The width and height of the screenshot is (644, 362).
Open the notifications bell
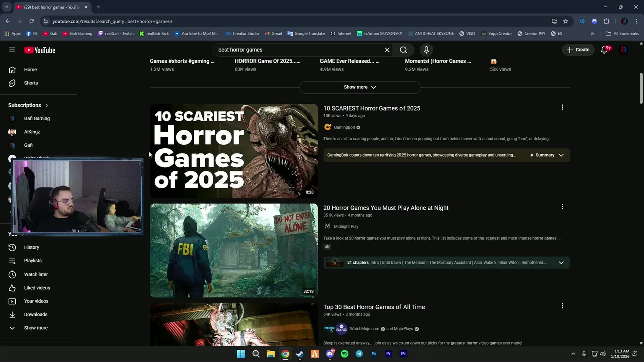pyautogui.click(x=604, y=50)
